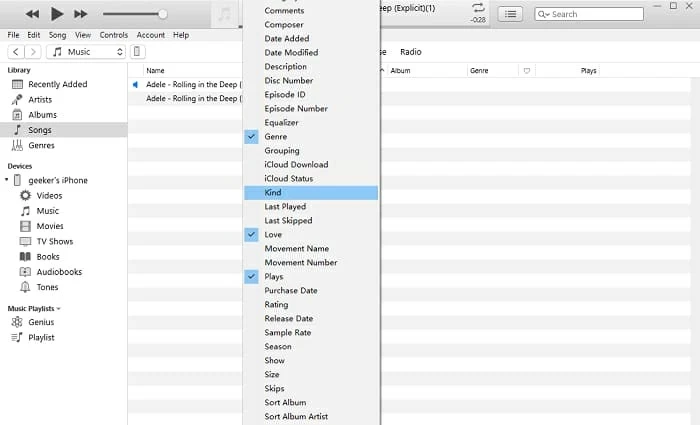Collapse the geeker's iPhone device tree
Viewport: 700px width, 425px height.
8,180
